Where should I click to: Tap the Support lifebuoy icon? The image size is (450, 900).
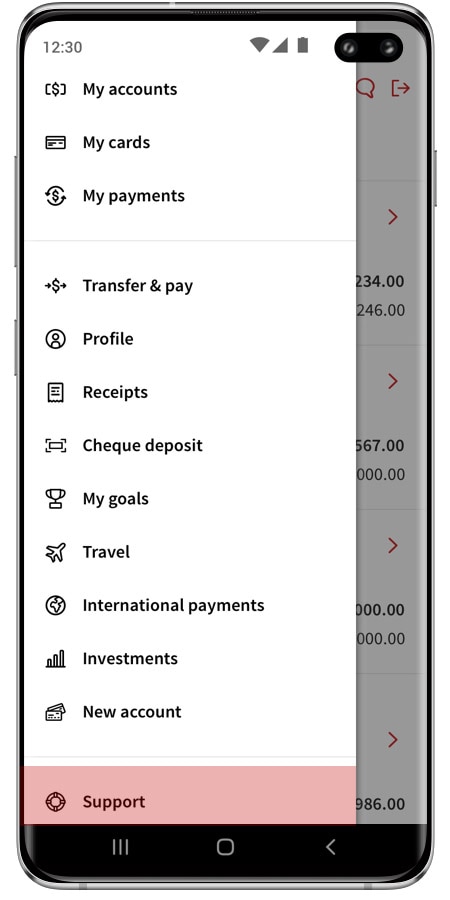pos(56,801)
